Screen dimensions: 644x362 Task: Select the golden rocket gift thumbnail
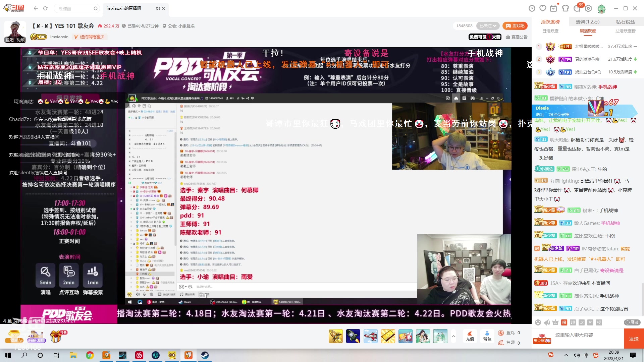point(336,336)
